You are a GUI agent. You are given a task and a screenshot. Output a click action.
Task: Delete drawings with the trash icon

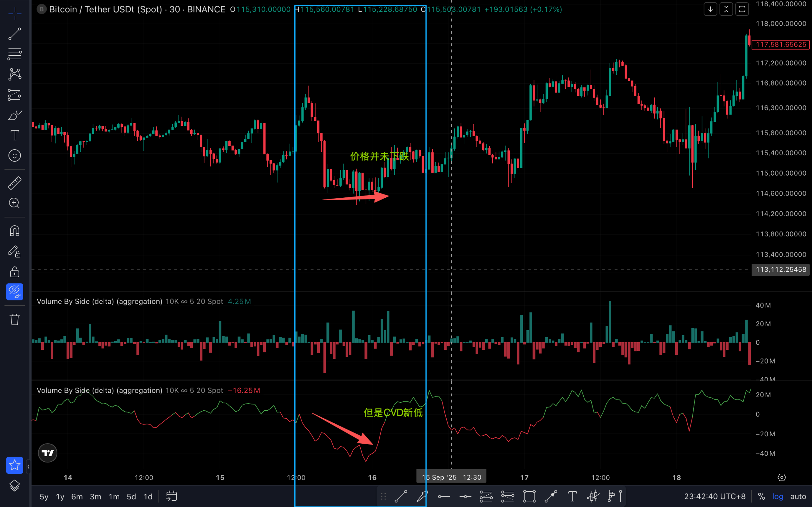tap(14, 319)
